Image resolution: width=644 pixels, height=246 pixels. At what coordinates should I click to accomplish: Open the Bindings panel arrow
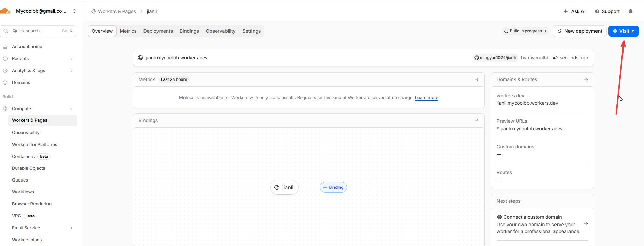tap(477, 120)
